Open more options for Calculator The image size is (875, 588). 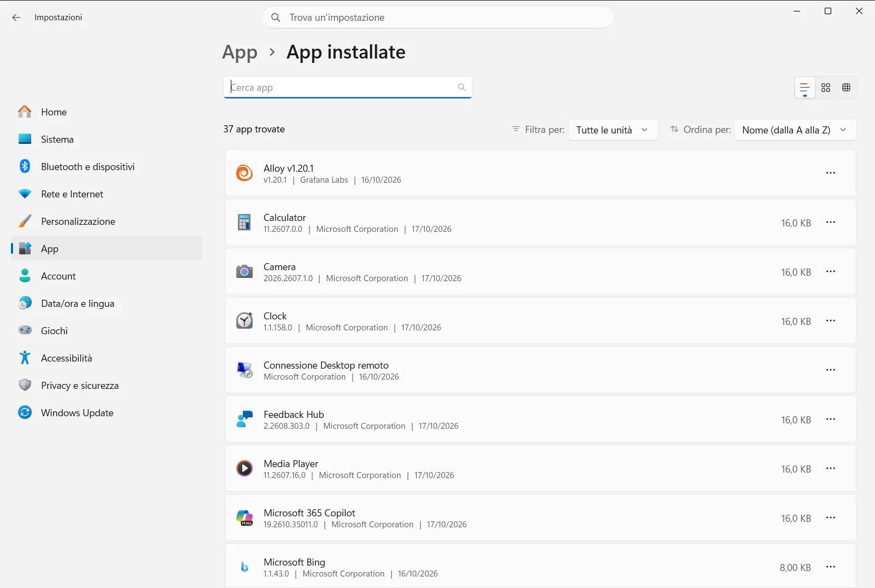click(831, 222)
